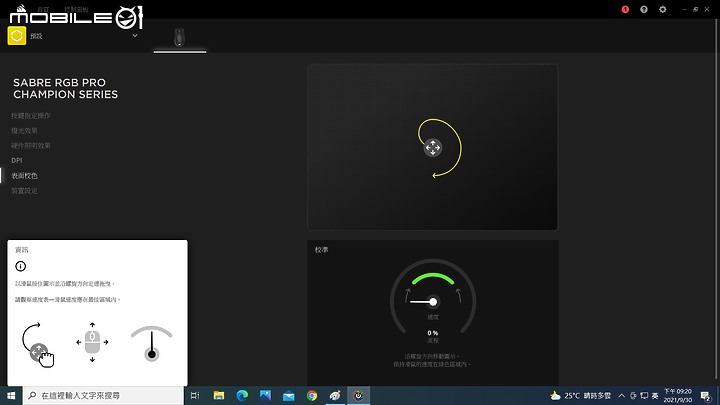Click the yellow profile hexagon icon
720x405 pixels.
pos(17,36)
